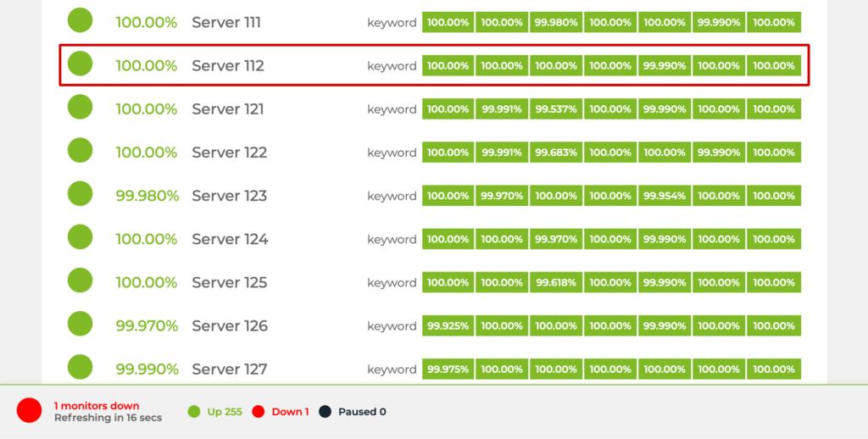Image resolution: width=868 pixels, height=439 pixels.
Task: Click the 99.954% uptime cell on Server 123
Action: pyautogui.click(x=665, y=196)
